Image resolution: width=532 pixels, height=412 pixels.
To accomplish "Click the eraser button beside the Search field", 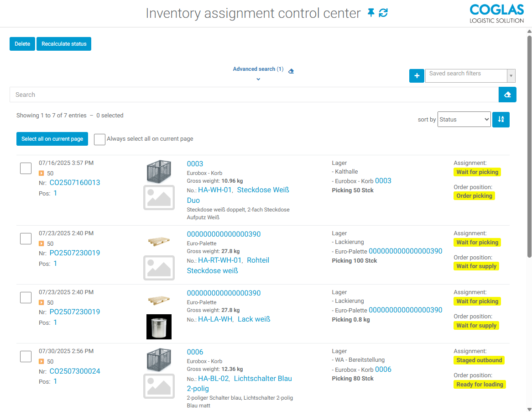I will pos(507,95).
